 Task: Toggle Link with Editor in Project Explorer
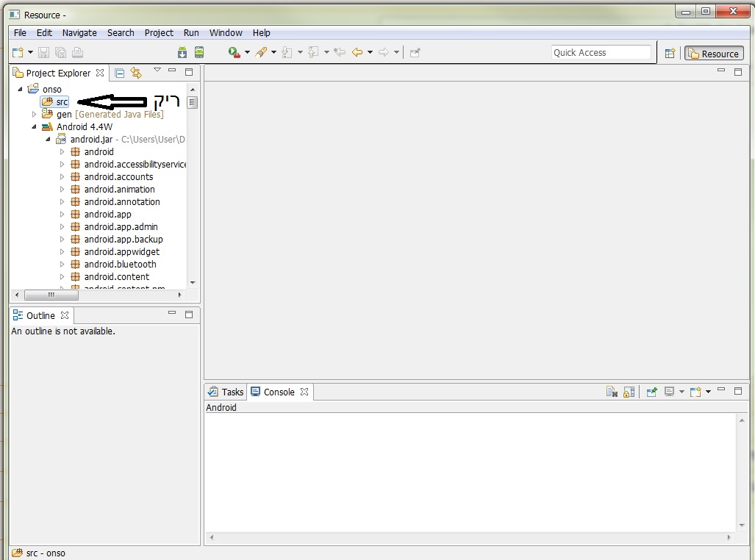coord(136,73)
